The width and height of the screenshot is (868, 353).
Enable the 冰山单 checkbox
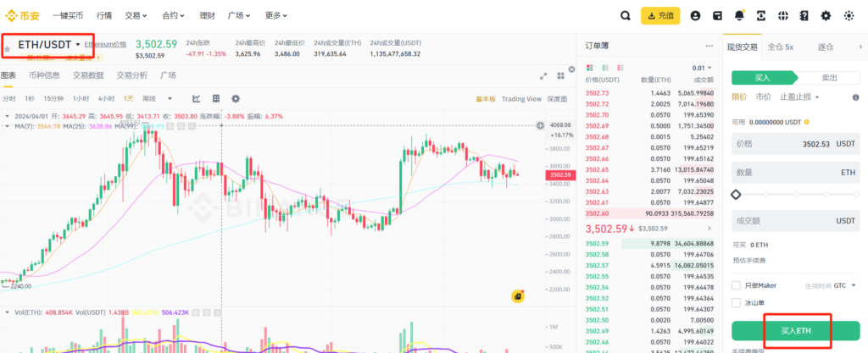click(x=737, y=303)
